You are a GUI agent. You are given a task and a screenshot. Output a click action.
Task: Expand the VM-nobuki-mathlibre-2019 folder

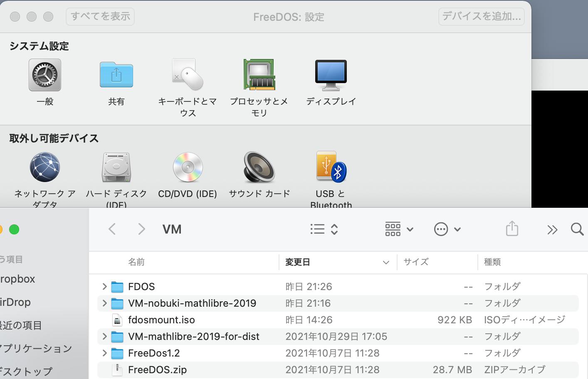click(x=104, y=303)
